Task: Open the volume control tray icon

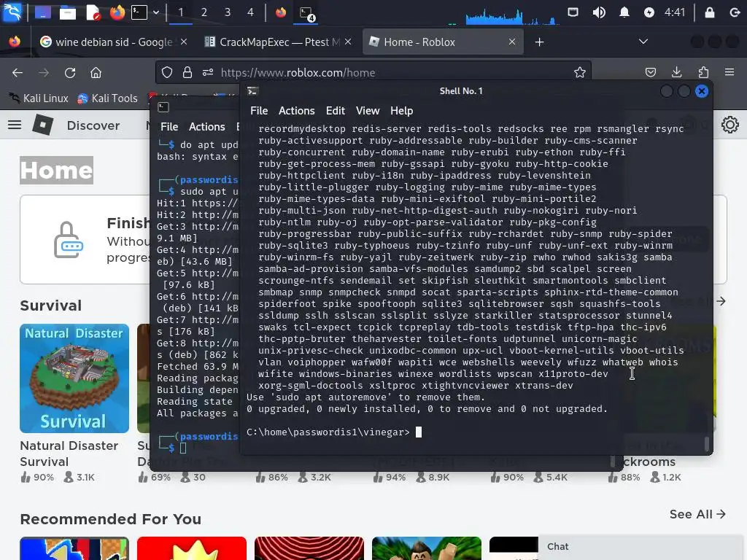Action: [x=599, y=12]
